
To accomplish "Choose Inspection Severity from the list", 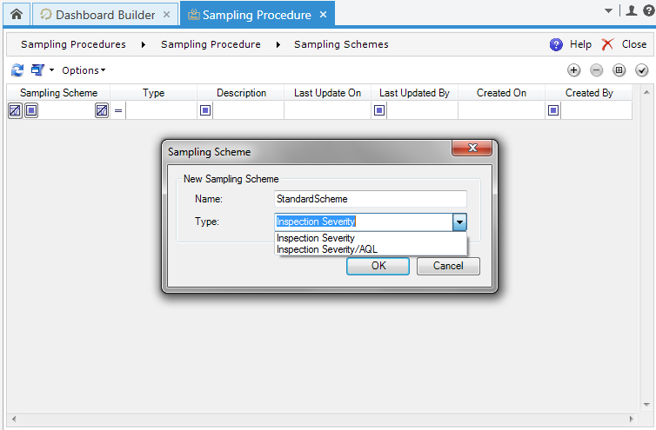I will click(x=370, y=238).
